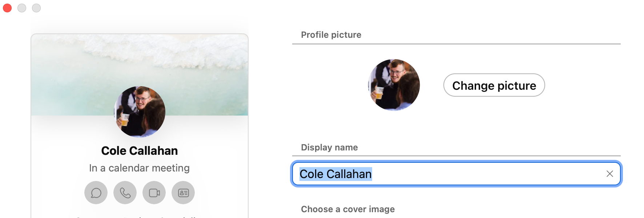The height and width of the screenshot is (218, 644).
Task: Click inside the Display name text field
Action: pos(472,174)
